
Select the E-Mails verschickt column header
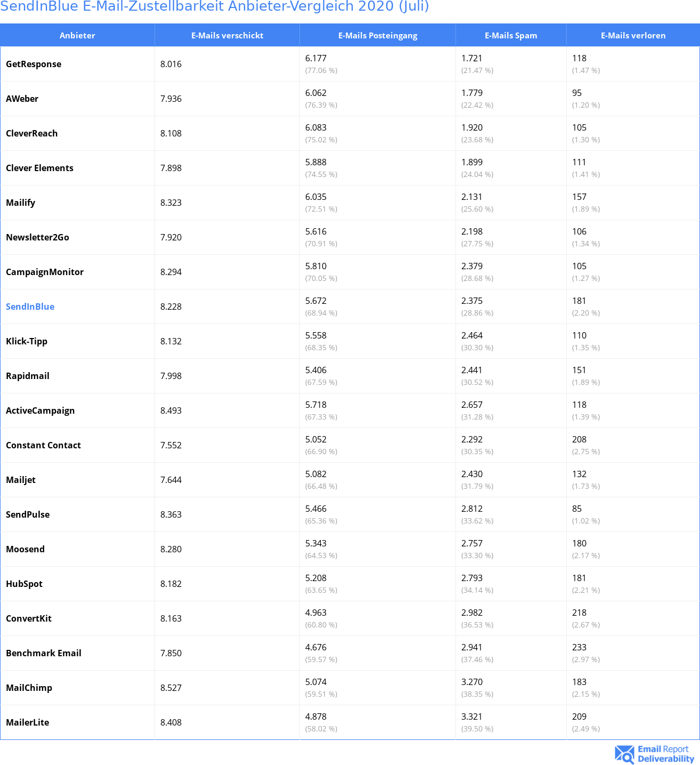pos(227,35)
